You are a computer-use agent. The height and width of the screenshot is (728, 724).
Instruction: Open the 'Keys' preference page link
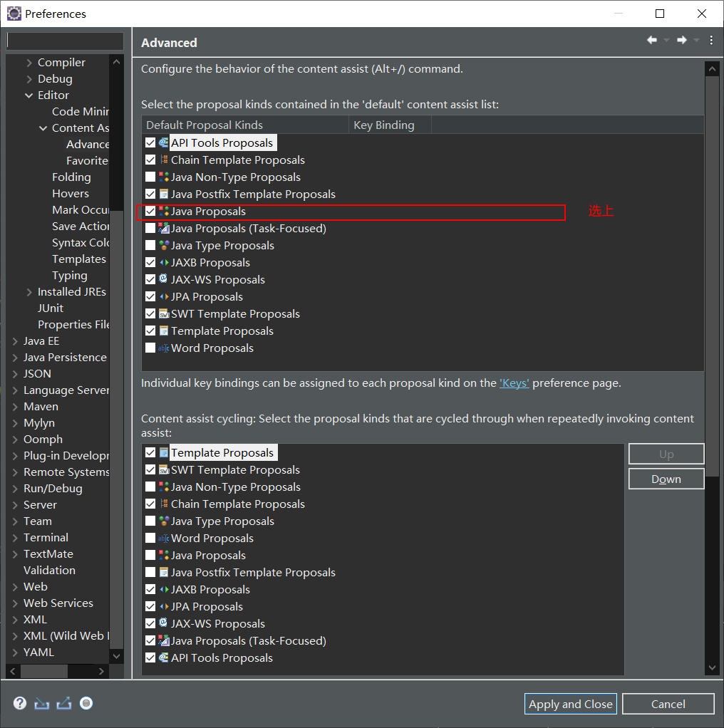(514, 383)
